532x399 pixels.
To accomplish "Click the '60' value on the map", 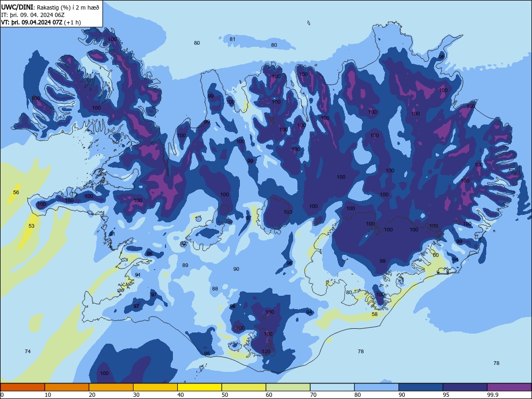I will coord(436,255).
